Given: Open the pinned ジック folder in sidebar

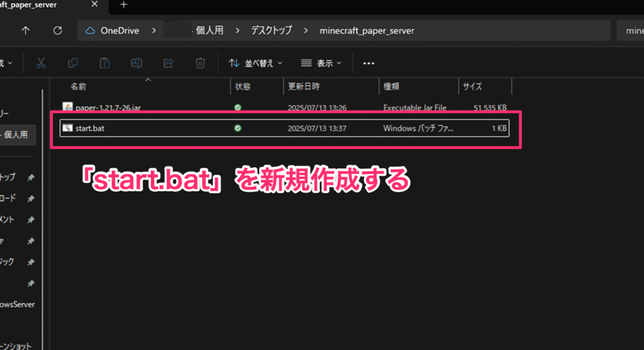Looking at the screenshot, I should pos(8,262).
